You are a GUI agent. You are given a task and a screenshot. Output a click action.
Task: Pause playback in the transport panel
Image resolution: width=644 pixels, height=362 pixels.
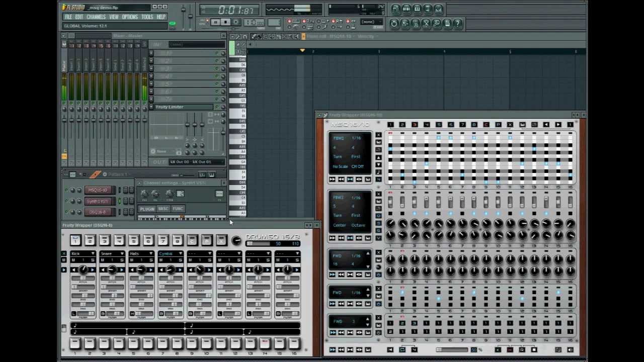(x=215, y=22)
